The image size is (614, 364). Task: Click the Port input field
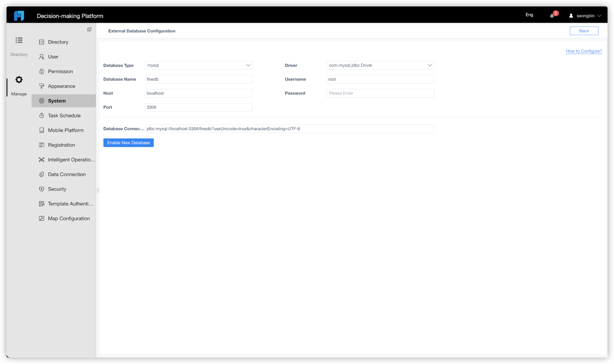199,107
